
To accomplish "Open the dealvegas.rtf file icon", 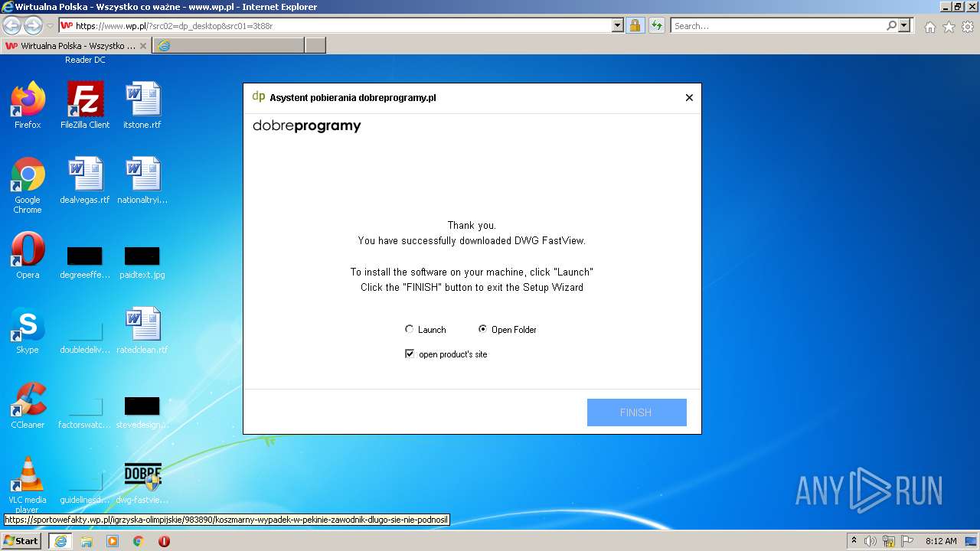I will (85, 181).
